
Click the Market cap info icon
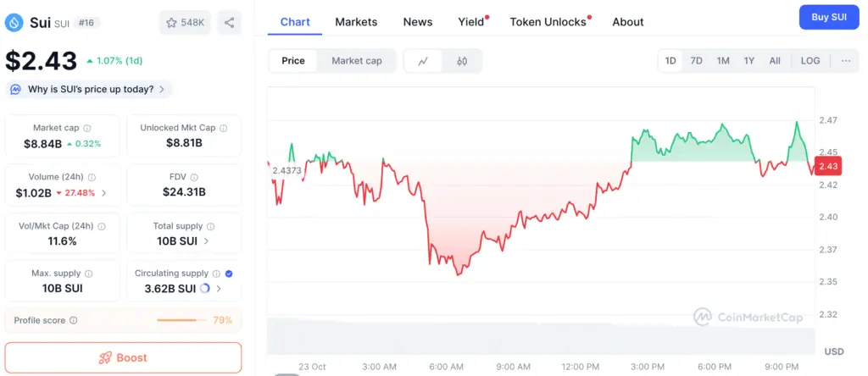(x=87, y=128)
